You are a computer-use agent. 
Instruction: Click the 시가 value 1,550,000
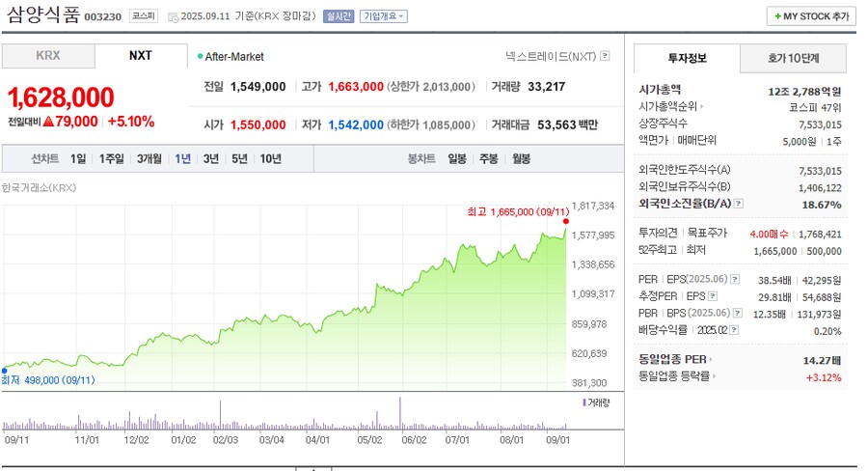pos(258,125)
